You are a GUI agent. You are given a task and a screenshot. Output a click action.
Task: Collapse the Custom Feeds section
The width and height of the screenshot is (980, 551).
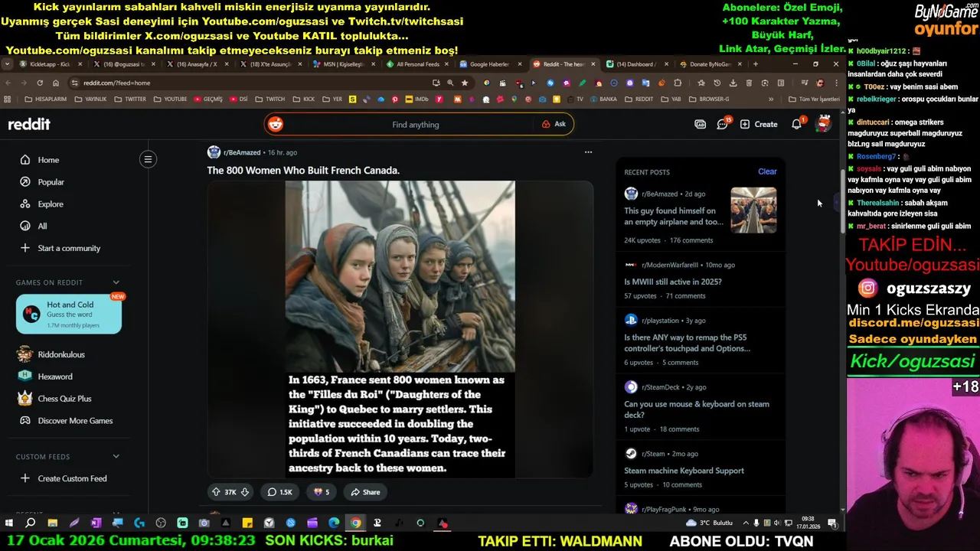point(116,457)
